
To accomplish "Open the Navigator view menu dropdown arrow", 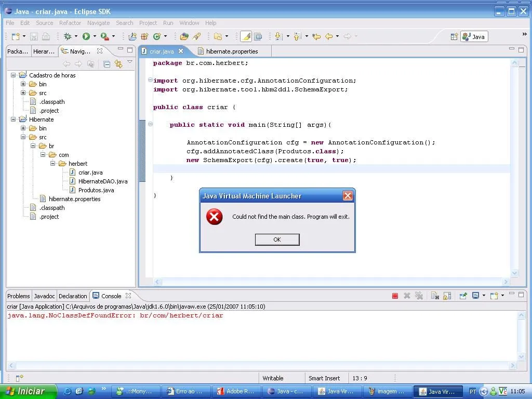I will (x=130, y=62).
